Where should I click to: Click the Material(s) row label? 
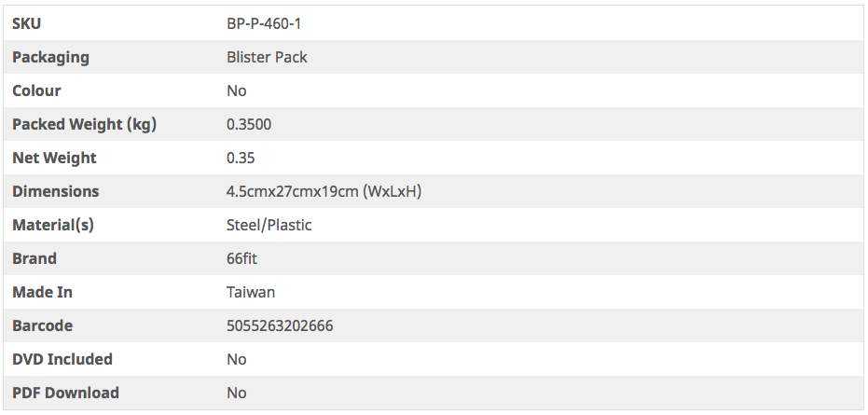(53, 225)
